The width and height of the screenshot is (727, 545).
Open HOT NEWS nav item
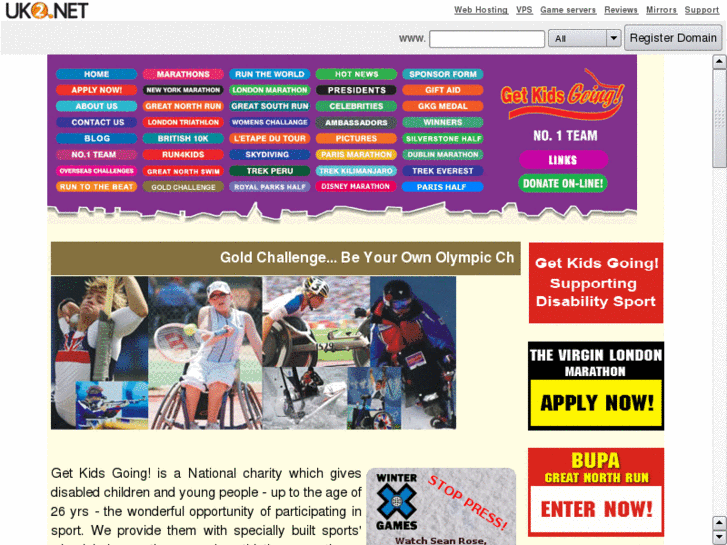356,74
